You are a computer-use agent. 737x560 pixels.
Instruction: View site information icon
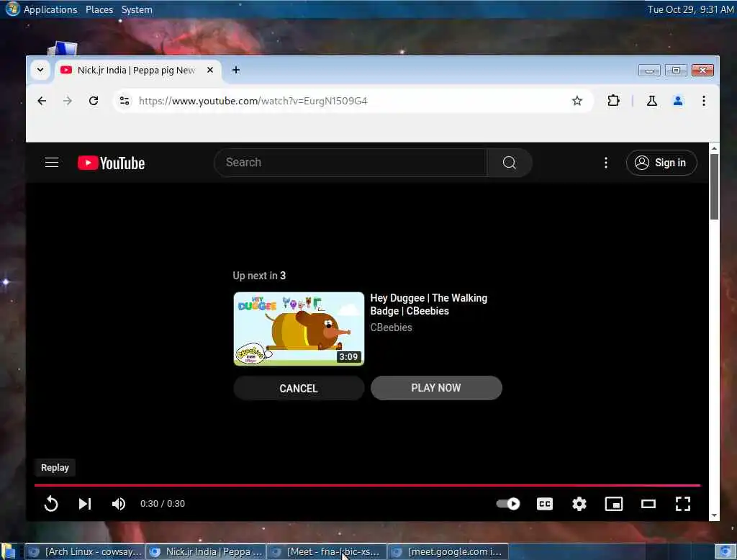click(x=125, y=101)
